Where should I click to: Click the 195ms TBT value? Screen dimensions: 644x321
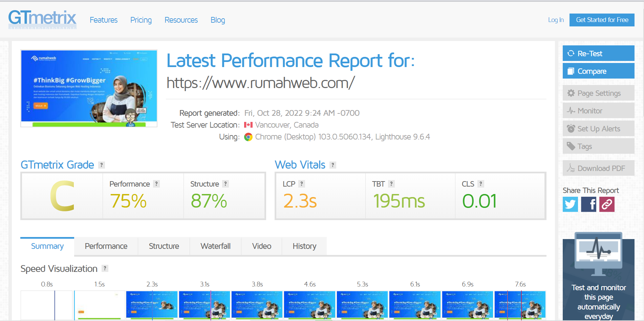point(399,201)
